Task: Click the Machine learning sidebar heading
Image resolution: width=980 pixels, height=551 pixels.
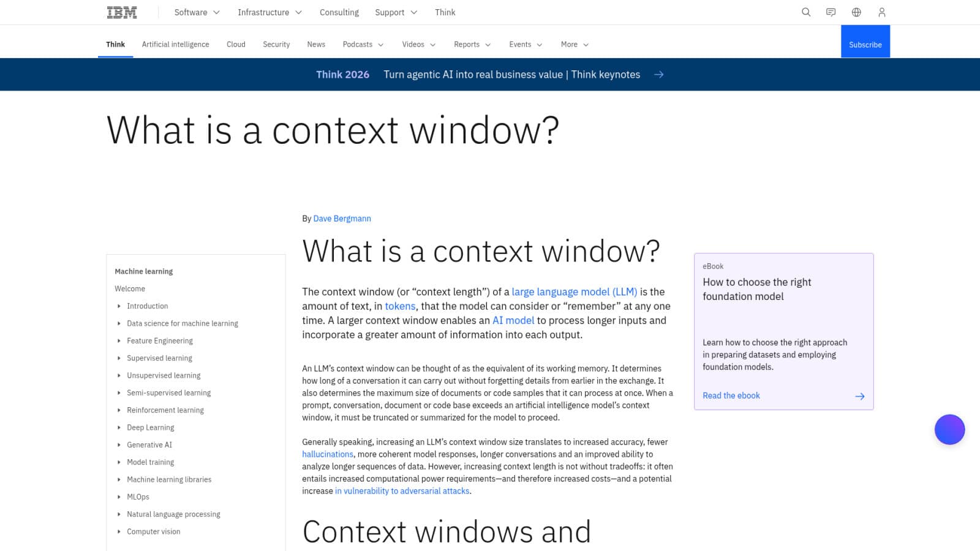Action: coord(144,271)
